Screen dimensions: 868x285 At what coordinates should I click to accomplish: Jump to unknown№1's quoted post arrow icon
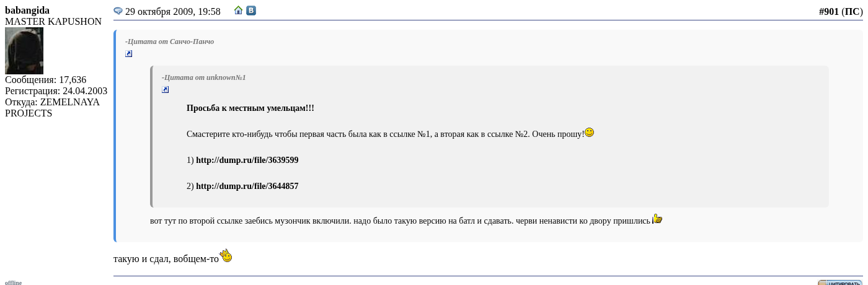point(165,90)
